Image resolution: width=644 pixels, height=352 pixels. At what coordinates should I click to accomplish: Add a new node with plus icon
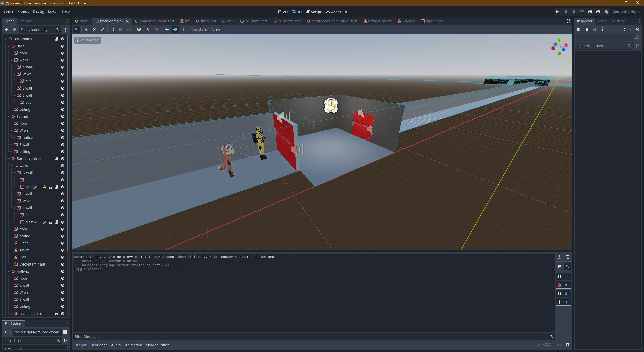coord(7,30)
